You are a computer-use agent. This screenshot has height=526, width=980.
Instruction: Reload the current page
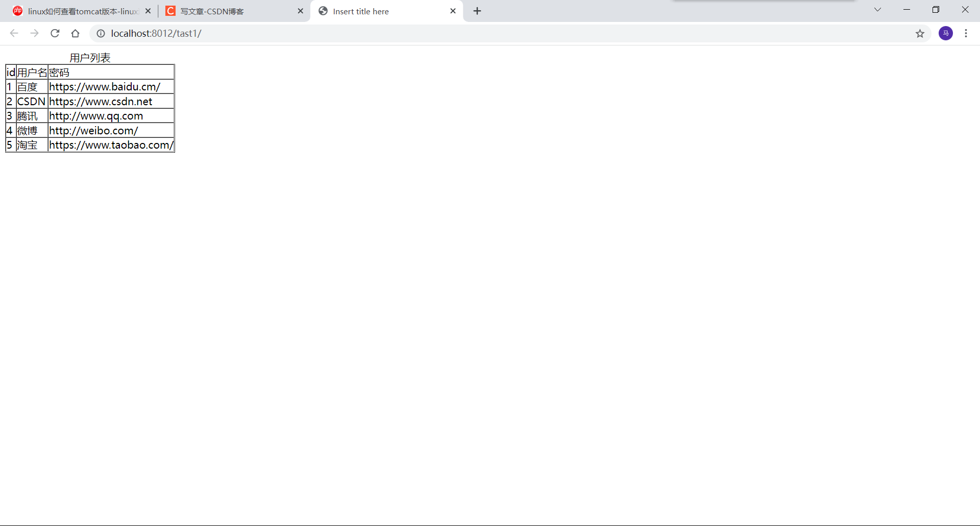pos(55,33)
